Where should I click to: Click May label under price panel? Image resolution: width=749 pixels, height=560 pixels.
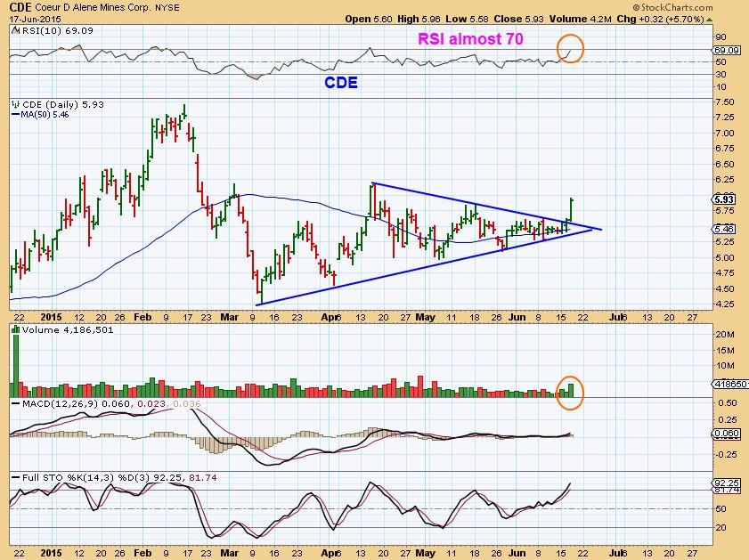[425, 317]
